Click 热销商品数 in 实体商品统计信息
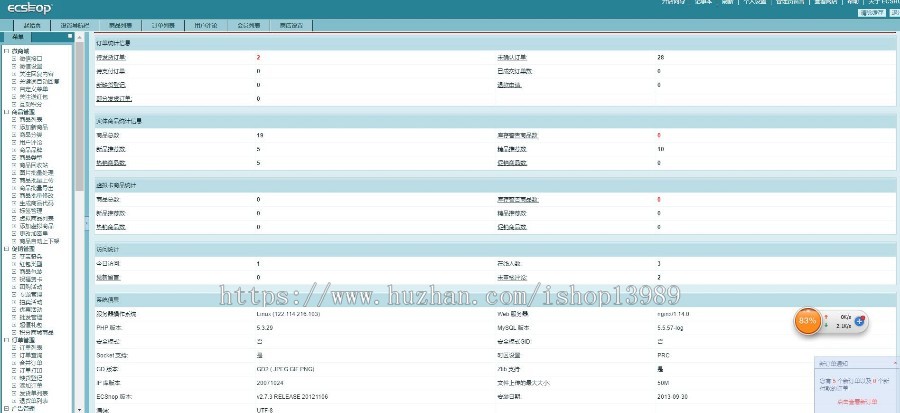900x413 pixels. (x=111, y=163)
